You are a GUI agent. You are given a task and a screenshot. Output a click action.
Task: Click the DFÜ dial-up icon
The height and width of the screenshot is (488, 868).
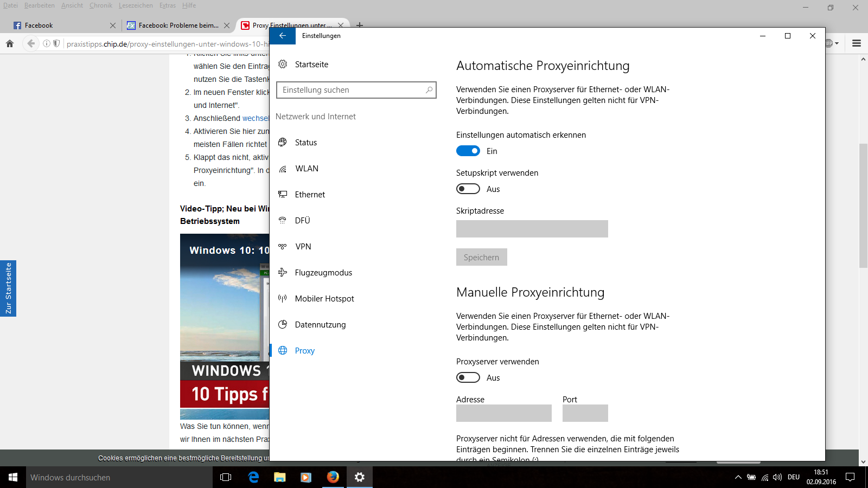(x=283, y=220)
